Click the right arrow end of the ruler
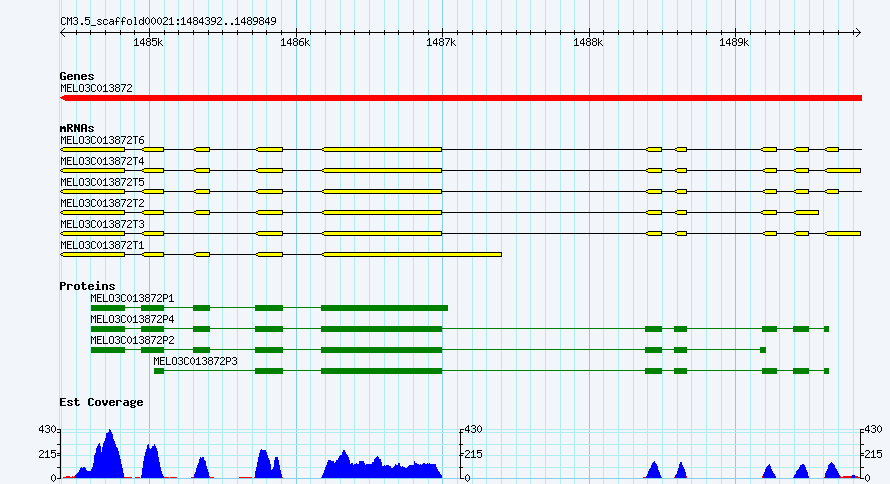Screen dimensions: 890x484 pos(858,33)
